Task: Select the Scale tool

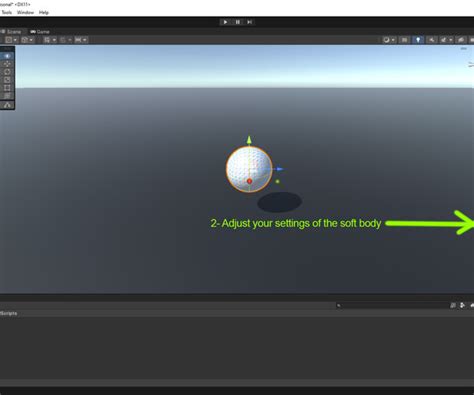Action: pos(7,80)
